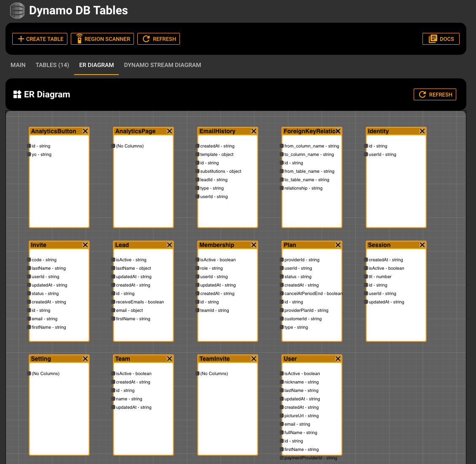This screenshot has width=476, height=464.
Task: Select 'status - string' in Invite
Action: [x=45, y=294]
